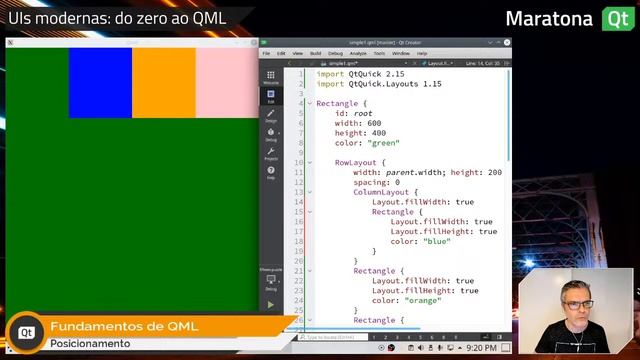Collapse the ColumnLayout block at line 13

310,192
